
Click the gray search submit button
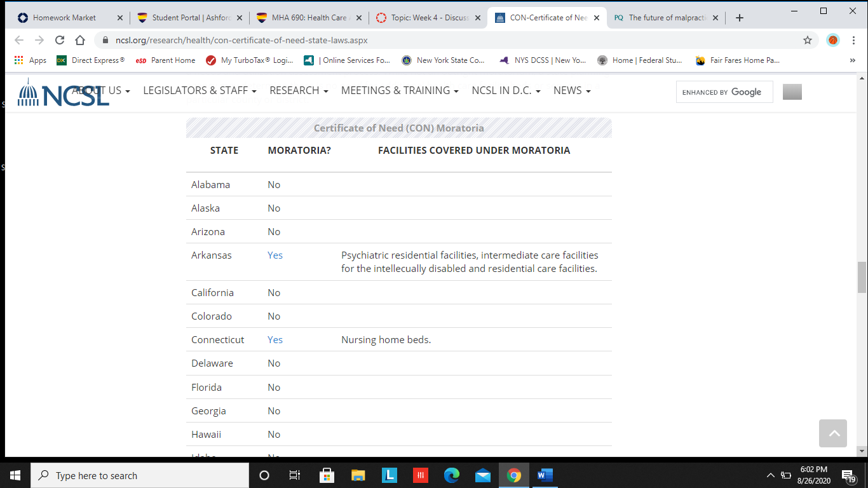(792, 92)
